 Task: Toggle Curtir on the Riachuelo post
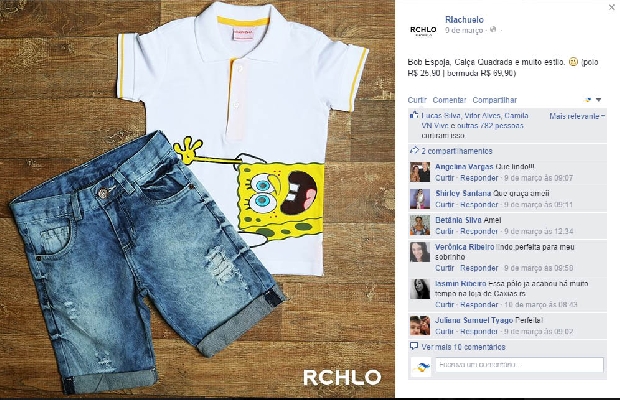pyautogui.click(x=417, y=100)
